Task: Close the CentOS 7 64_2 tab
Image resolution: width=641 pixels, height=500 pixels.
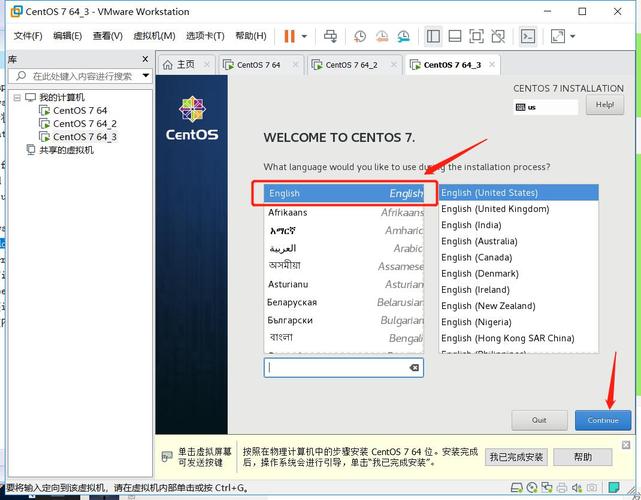Action: [394, 65]
